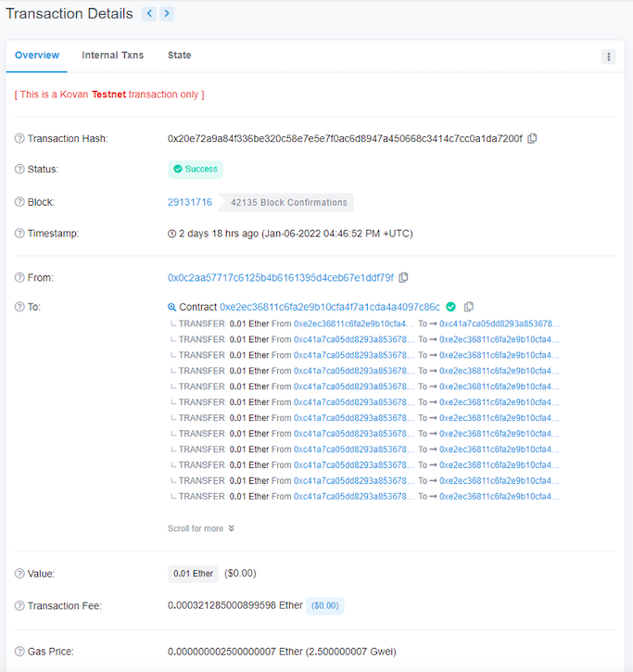Click the verified green checkmark on contract
633x672 pixels.
coord(450,307)
